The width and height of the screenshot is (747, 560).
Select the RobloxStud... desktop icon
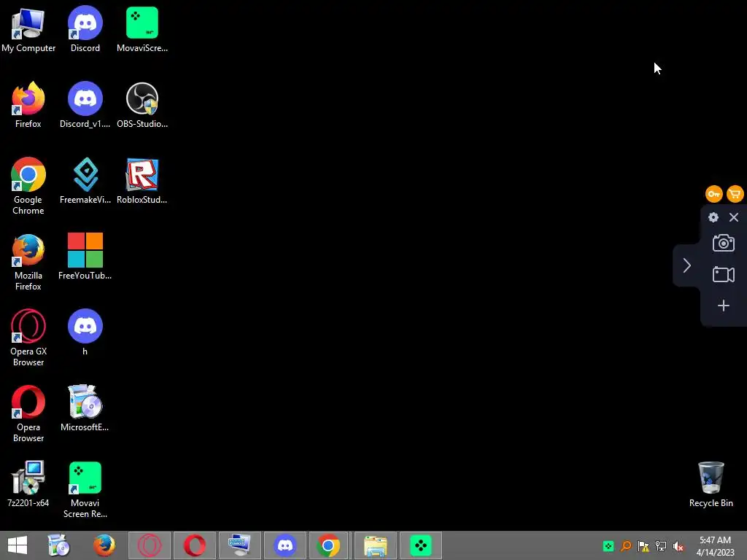[142, 181]
